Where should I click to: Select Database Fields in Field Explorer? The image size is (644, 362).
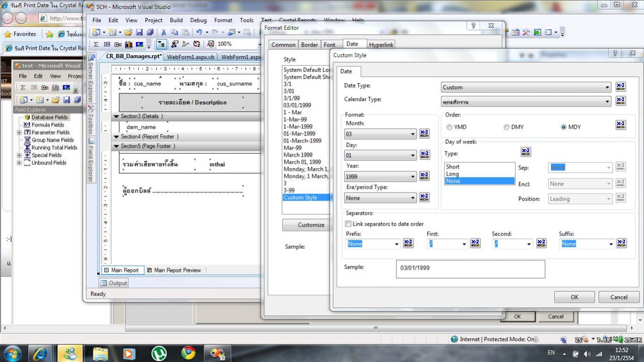coord(50,118)
